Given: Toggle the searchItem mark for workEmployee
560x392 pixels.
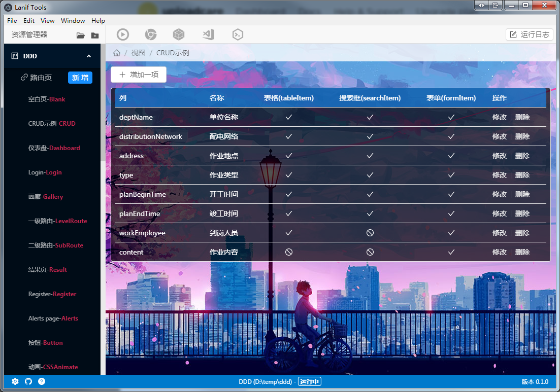Looking at the screenshot, I should pos(370,233).
